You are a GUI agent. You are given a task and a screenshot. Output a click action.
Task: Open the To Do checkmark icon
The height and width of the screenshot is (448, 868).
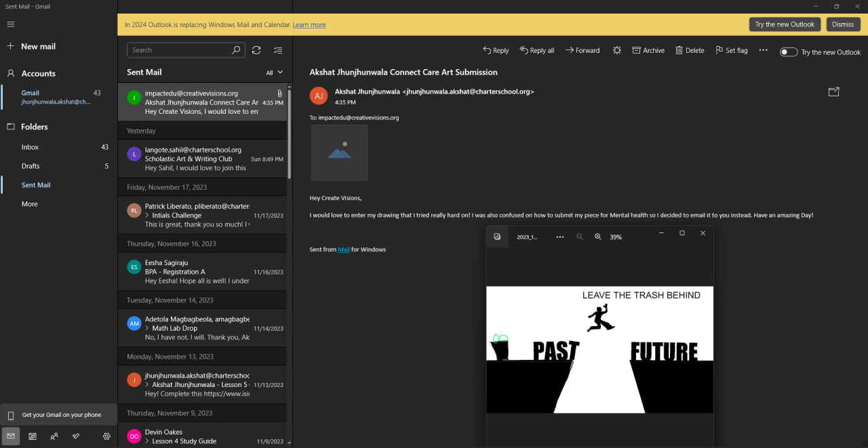click(76, 436)
